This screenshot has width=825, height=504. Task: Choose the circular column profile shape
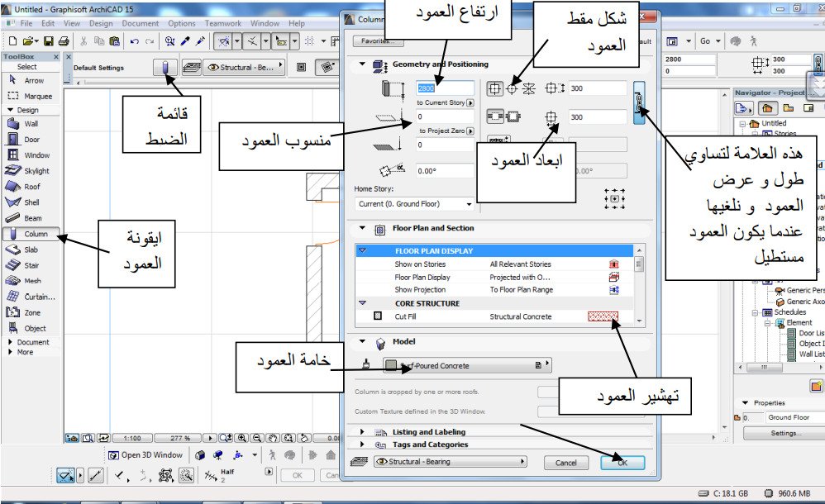(512, 88)
